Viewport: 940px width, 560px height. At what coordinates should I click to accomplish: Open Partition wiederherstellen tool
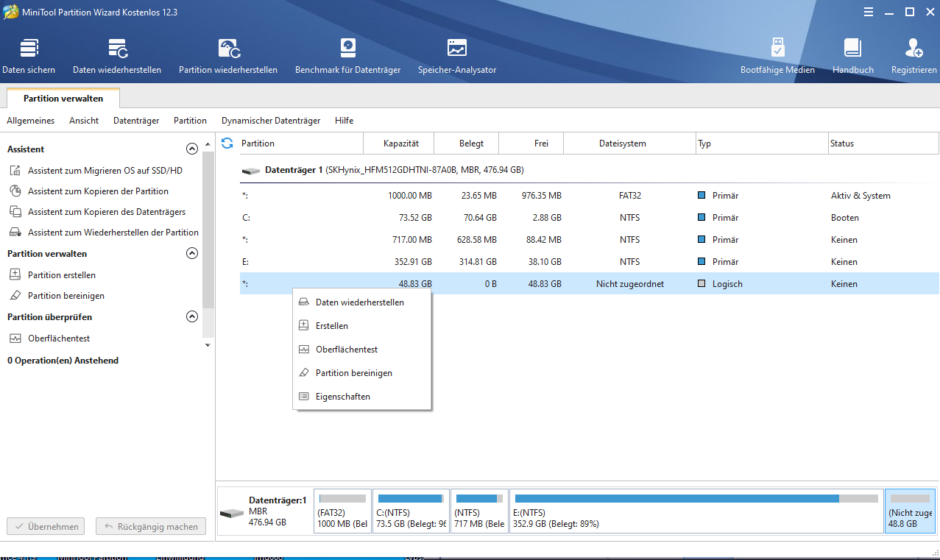pyautogui.click(x=228, y=57)
